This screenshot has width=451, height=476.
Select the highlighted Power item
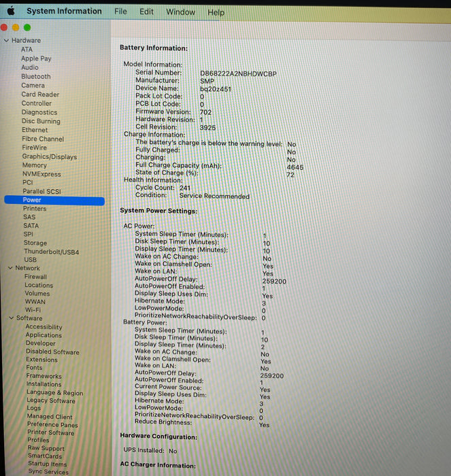(x=54, y=200)
